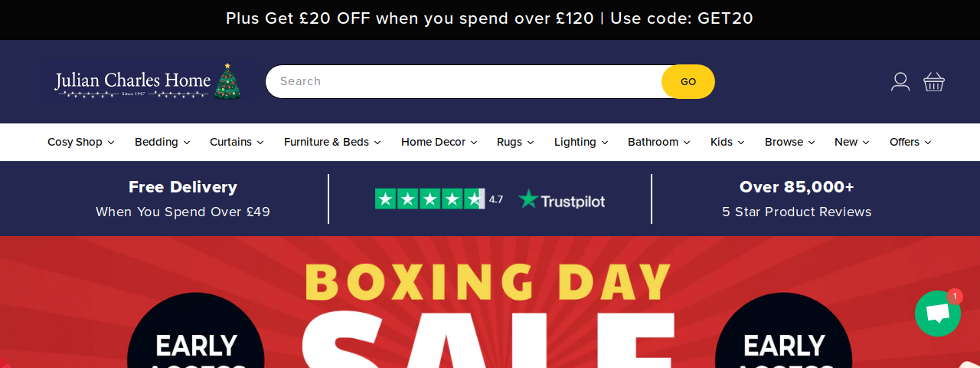The image size is (980, 368).
Task: Open the green live chat bubble
Action: tap(937, 314)
